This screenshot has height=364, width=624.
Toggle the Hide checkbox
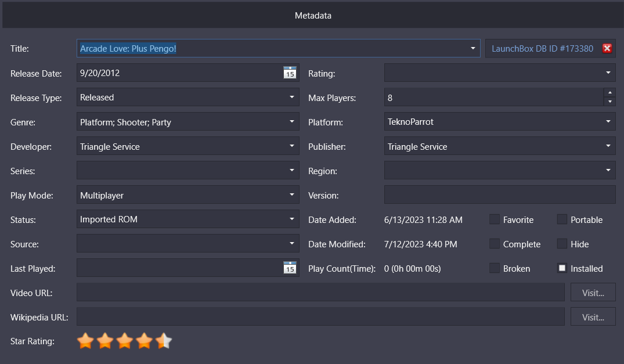(x=562, y=244)
